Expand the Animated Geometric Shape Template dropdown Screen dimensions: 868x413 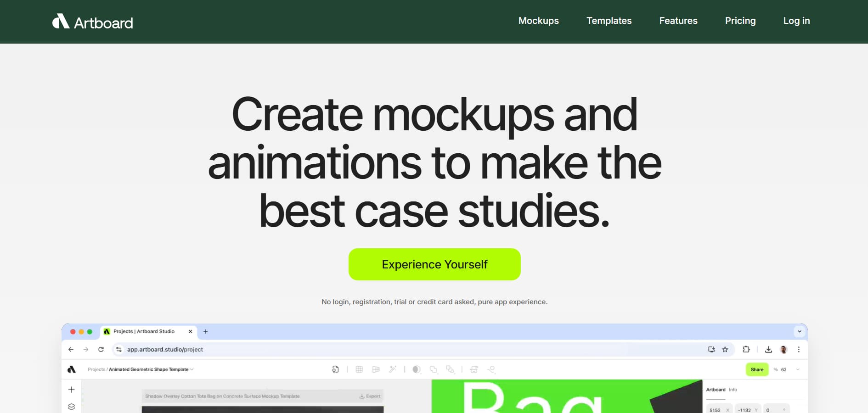pos(192,369)
